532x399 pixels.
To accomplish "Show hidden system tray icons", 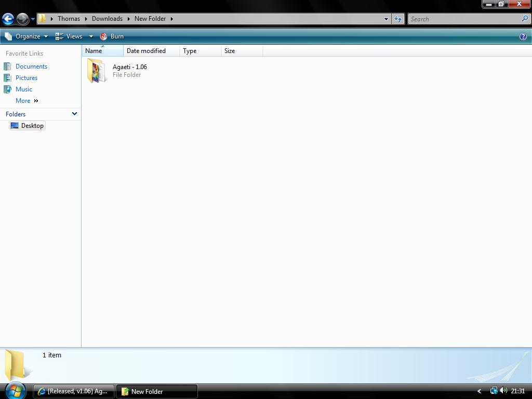I will tap(479, 391).
